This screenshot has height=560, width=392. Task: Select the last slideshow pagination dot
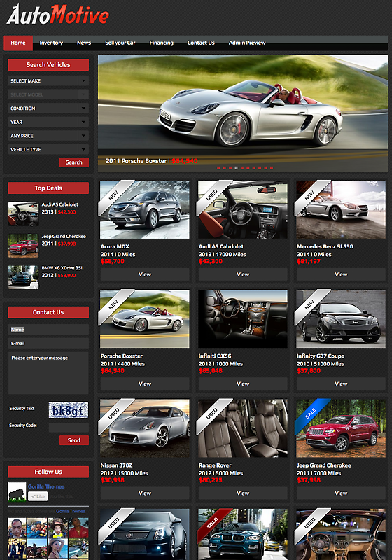pyautogui.click(x=272, y=168)
